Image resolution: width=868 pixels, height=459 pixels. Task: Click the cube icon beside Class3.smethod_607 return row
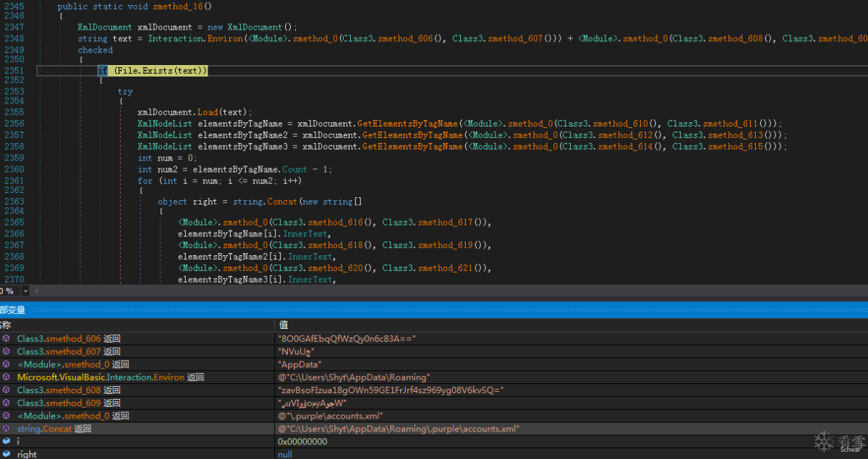click(7, 351)
